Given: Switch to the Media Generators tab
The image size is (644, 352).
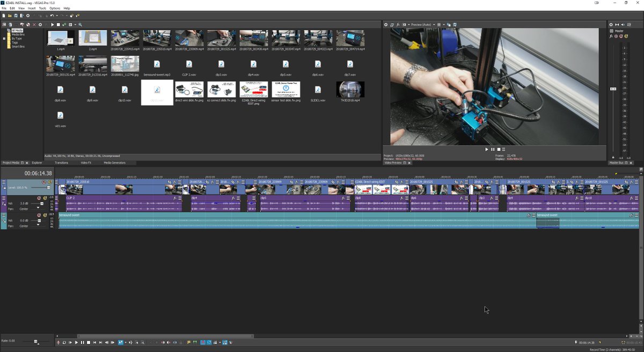Looking at the screenshot, I should [x=114, y=163].
